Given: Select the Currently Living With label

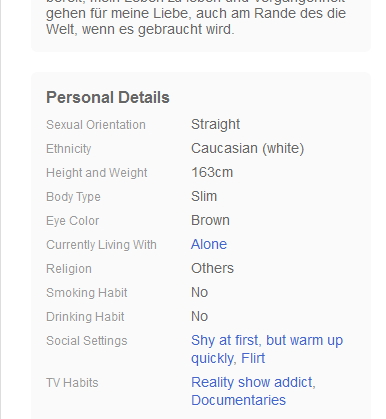Looking at the screenshot, I should click(101, 245).
